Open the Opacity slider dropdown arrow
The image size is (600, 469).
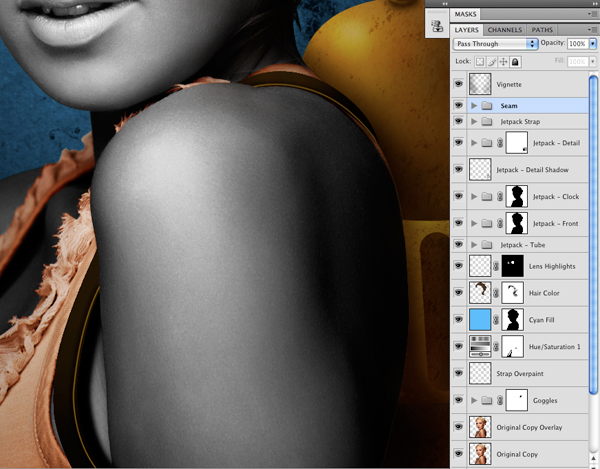[x=593, y=44]
